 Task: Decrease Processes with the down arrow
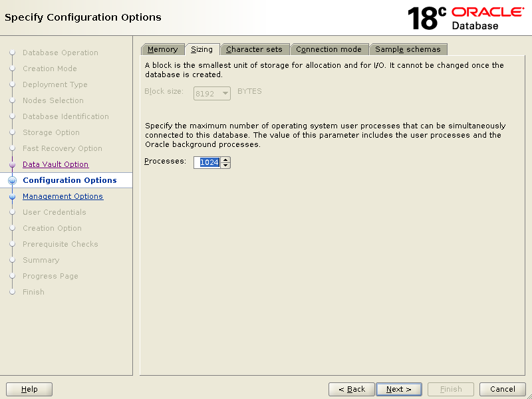click(225, 165)
